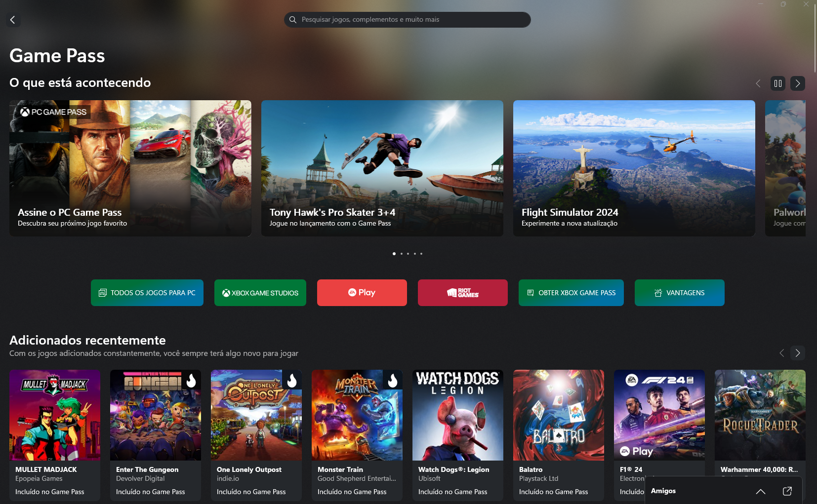Click the search magnifier icon
817x504 pixels.
(x=293, y=20)
